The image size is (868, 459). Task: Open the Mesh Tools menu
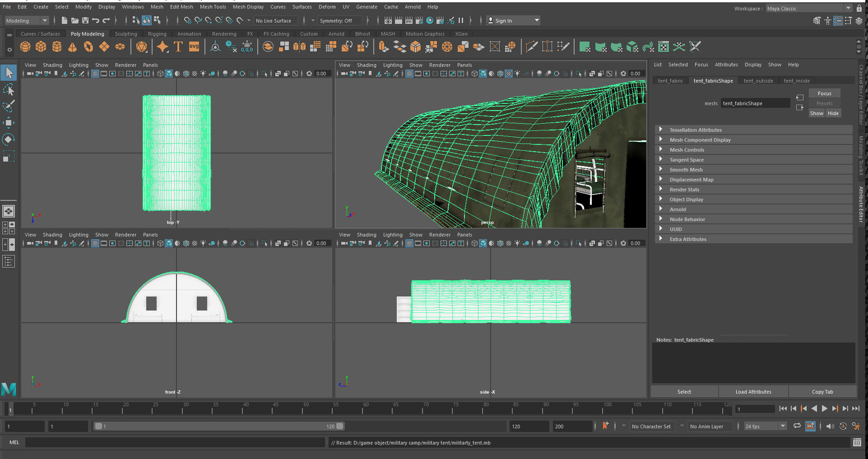[213, 7]
